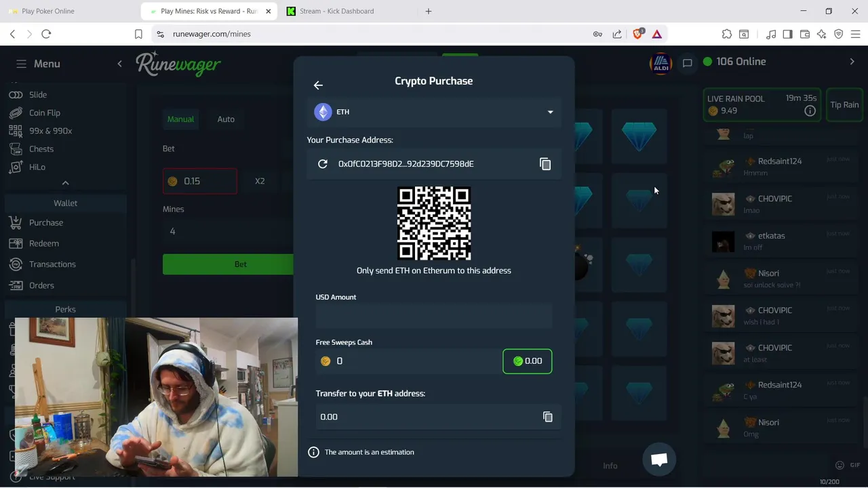Screen dimensions: 868x488
Task: Copy the purchase address
Action: (x=545, y=164)
